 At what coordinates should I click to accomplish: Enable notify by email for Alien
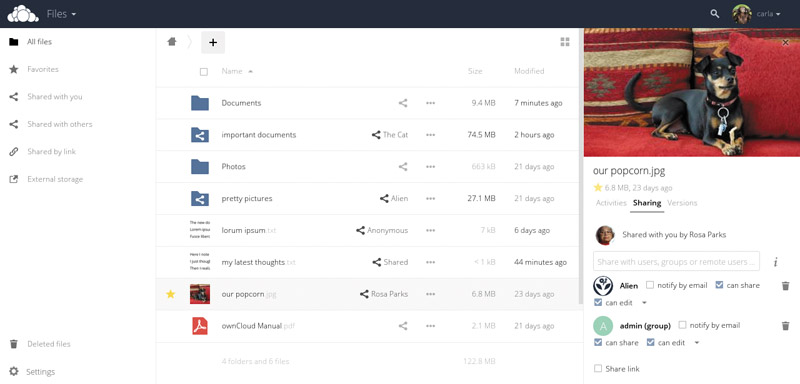pyautogui.click(x=649, y=285)
